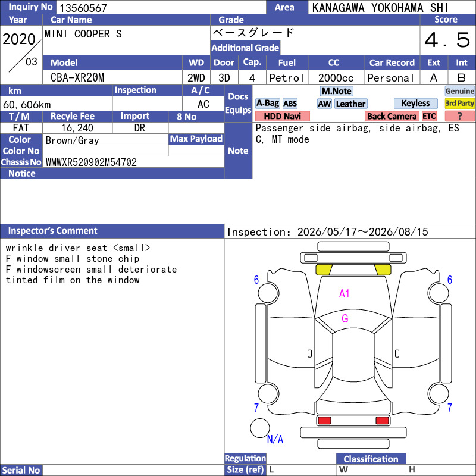Click the left red tail light on diagram
The image size is (476, 476).
324,420
